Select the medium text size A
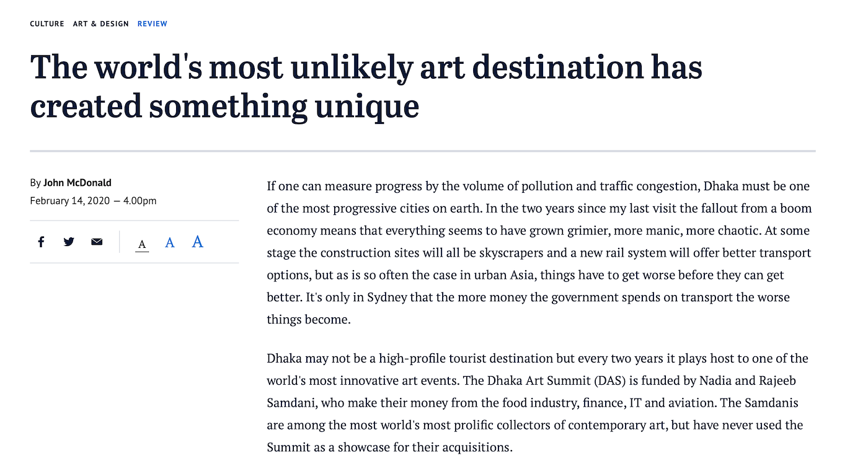This screenshot has height=471, width=868. click(x=170, y=242)
